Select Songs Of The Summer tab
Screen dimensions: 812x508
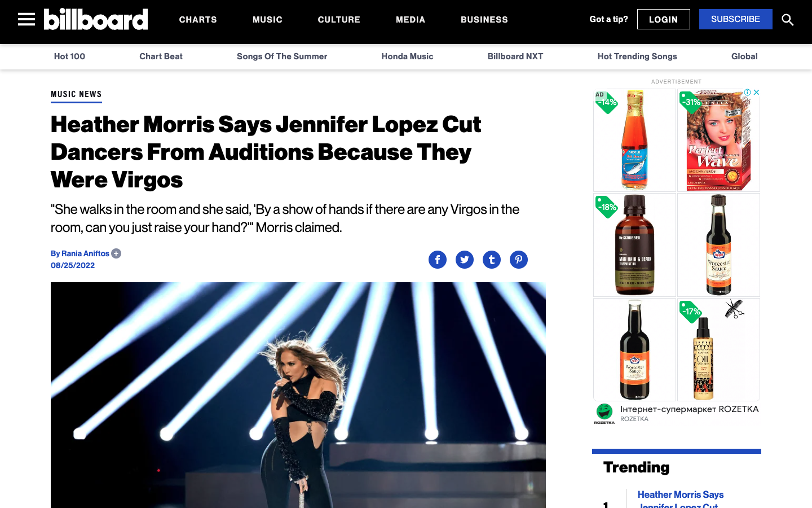(x=282, y=56)
